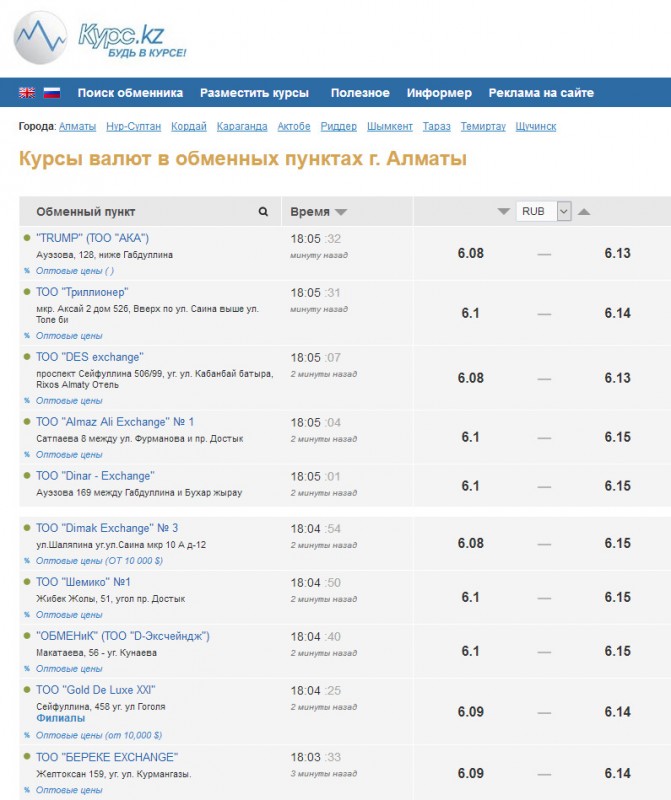
Task: Sort by time using the arrow
Action: coord(341,212)
